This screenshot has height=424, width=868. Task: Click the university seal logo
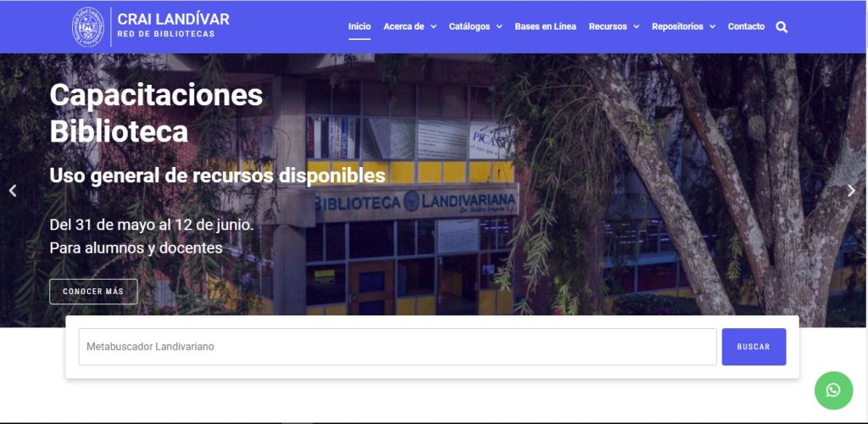(88, 26)
